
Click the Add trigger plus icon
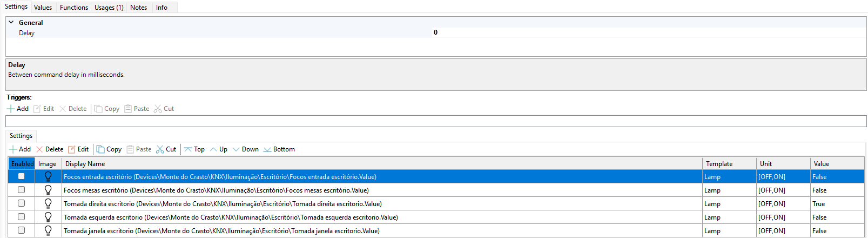click(x=11, y=109)
